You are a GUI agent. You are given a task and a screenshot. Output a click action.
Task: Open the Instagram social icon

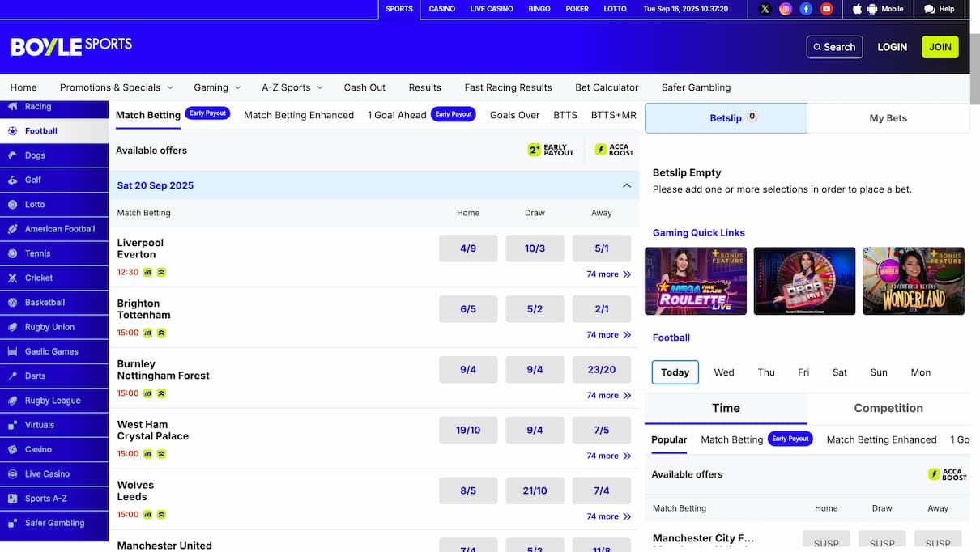(x=786, y=9)
